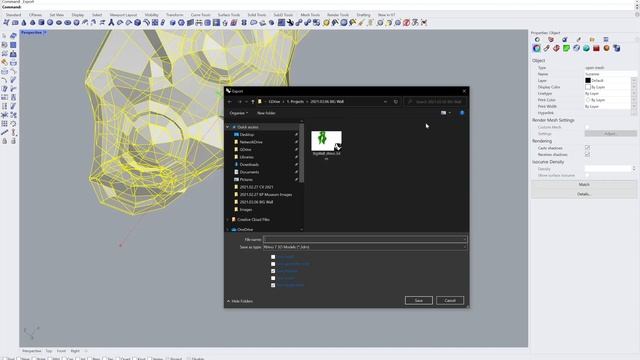Toggle the Save textures checkbox
The image size is (640, 360).
pos(273,271)
